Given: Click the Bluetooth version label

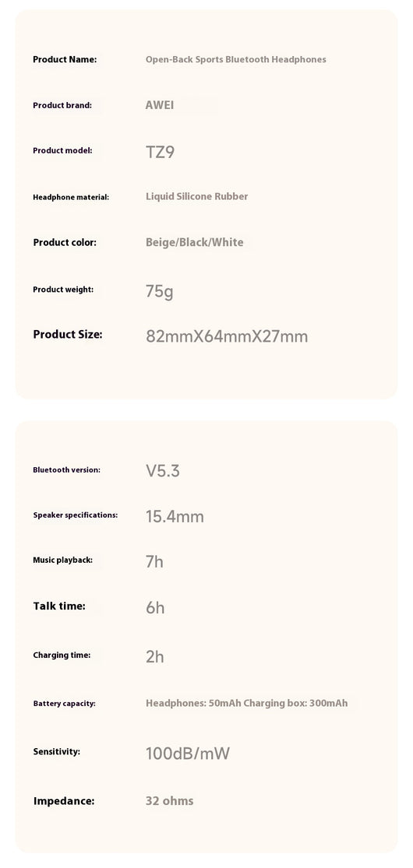Looking at the screenshot, I should (66, 470).
